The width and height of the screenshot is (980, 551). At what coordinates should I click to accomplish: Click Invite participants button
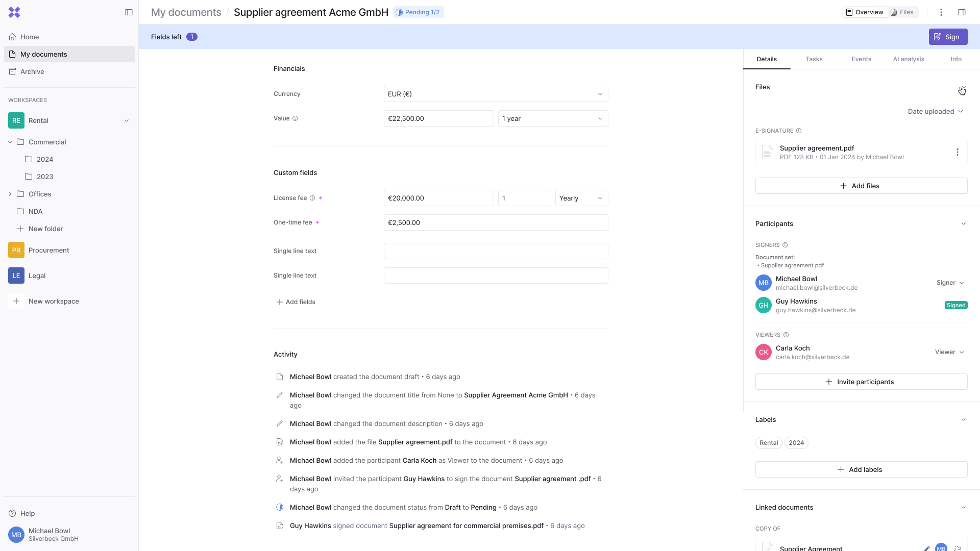(861, 382)
